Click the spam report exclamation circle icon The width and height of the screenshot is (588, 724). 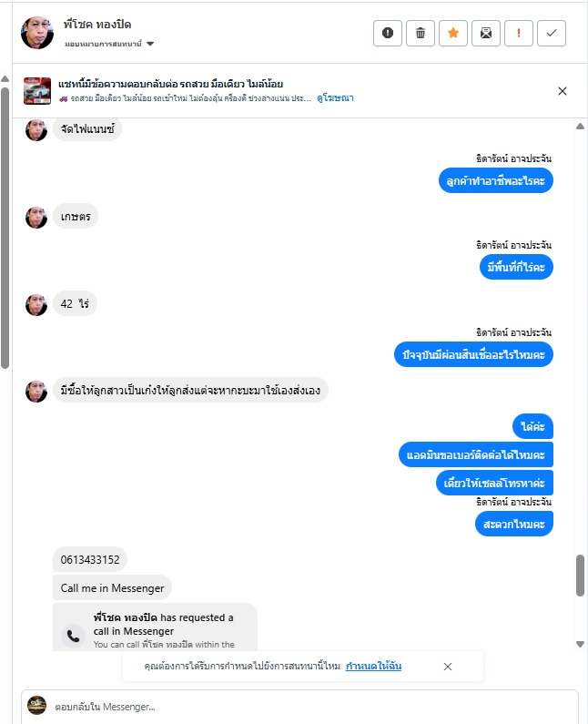(x=387, y=34)
